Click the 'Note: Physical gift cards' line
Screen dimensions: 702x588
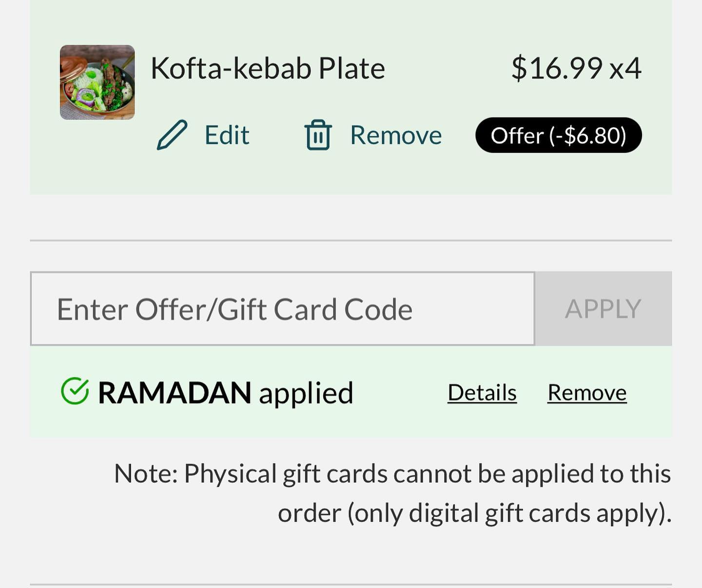pos(392,473)
